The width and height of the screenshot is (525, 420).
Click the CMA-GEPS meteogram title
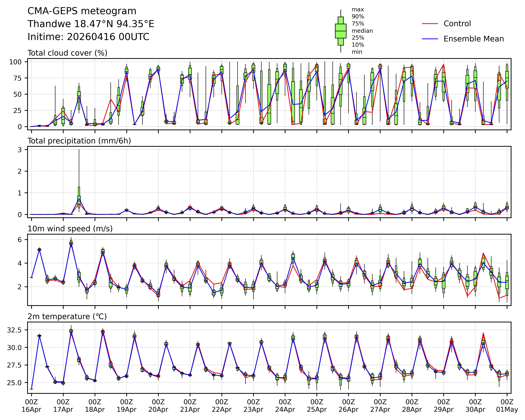coord(82,11)
